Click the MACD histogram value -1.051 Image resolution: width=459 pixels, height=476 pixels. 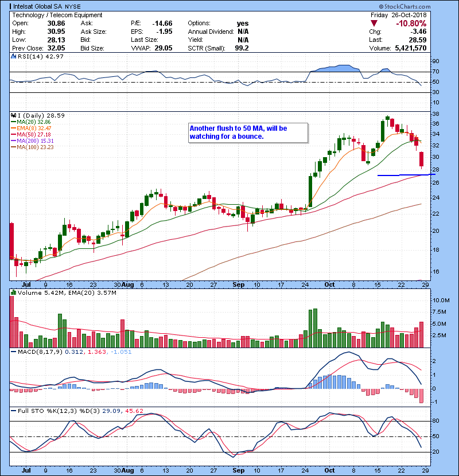pyautogui.click(x=121, y=352)
